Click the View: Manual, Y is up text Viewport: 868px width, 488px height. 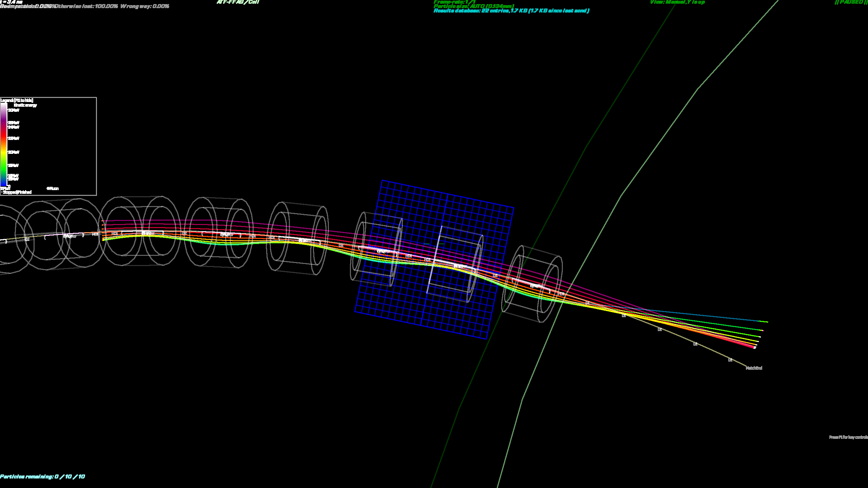(677, 2)
